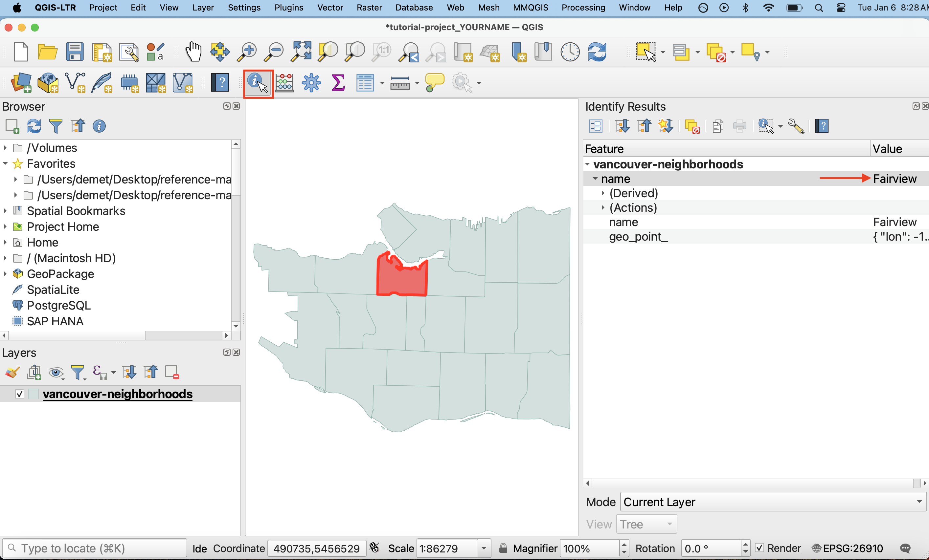The width and height of the screenshot is (929, 560).
Task: Expand the (Derived) tree node
Action: coord(603,193)
